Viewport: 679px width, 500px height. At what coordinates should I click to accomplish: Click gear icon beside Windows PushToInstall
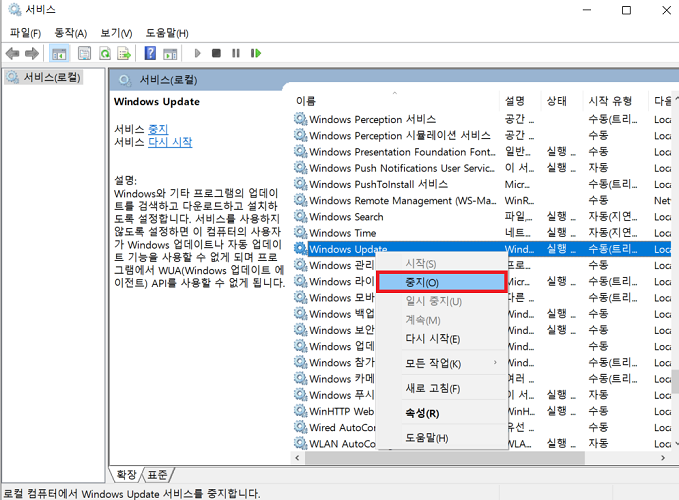tap(300, 184)
